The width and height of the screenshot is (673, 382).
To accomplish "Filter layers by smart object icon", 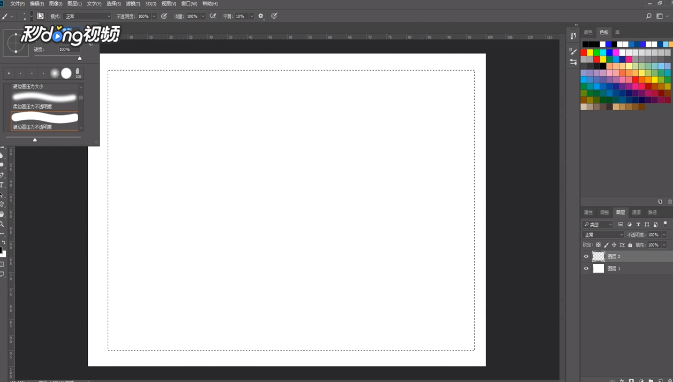I will (x=655, y=224).
